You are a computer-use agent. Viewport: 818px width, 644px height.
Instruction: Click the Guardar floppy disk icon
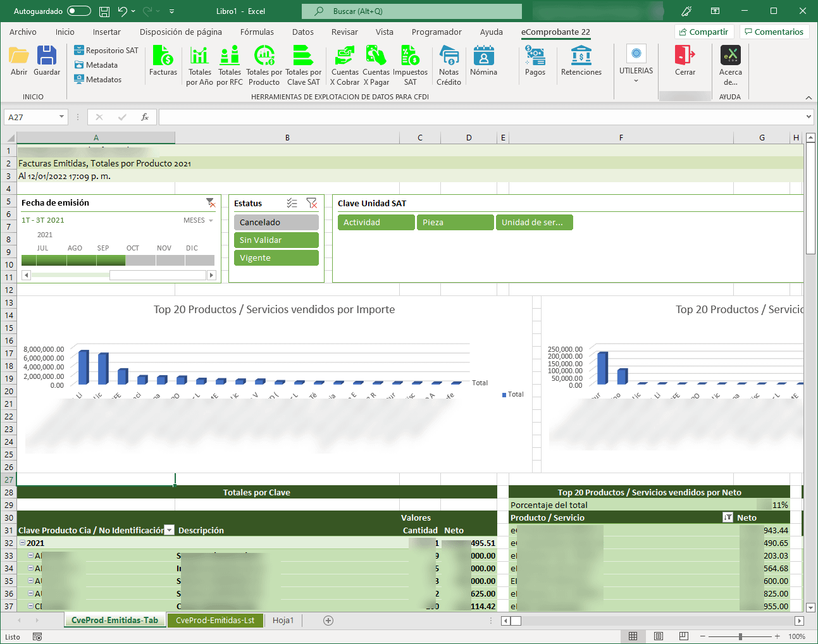click(x=47, y=56)
